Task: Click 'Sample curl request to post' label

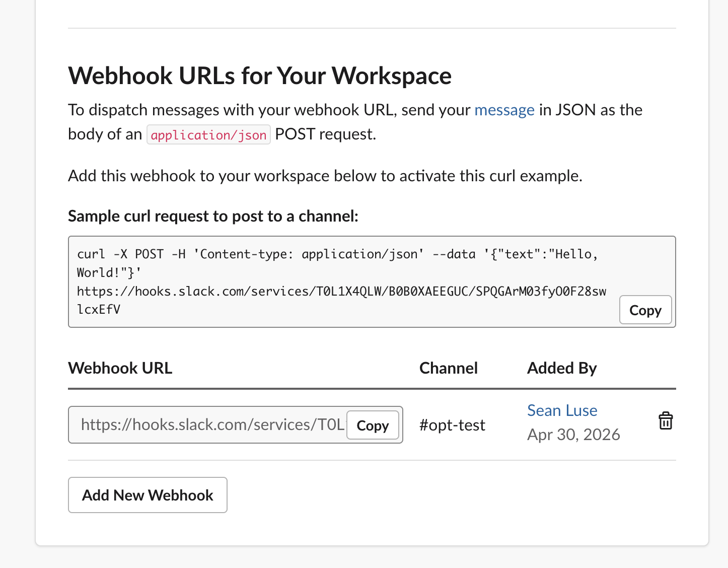Action: [213, 216]
